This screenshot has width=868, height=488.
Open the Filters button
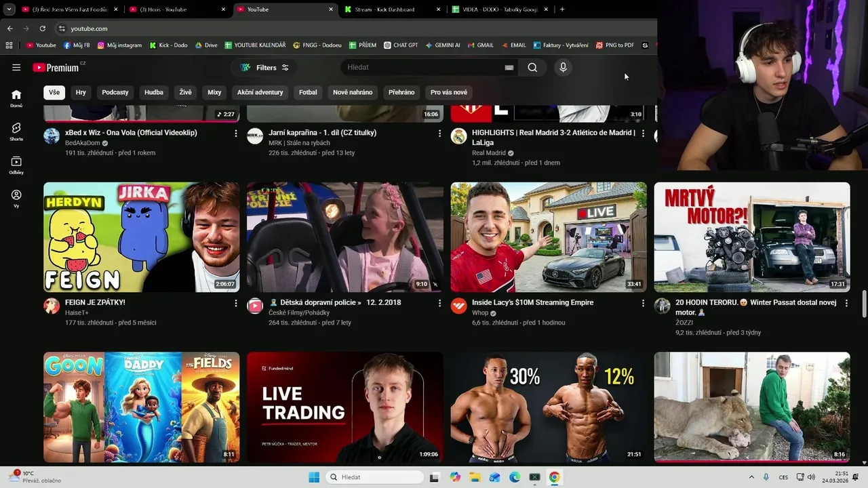(264, 67)
